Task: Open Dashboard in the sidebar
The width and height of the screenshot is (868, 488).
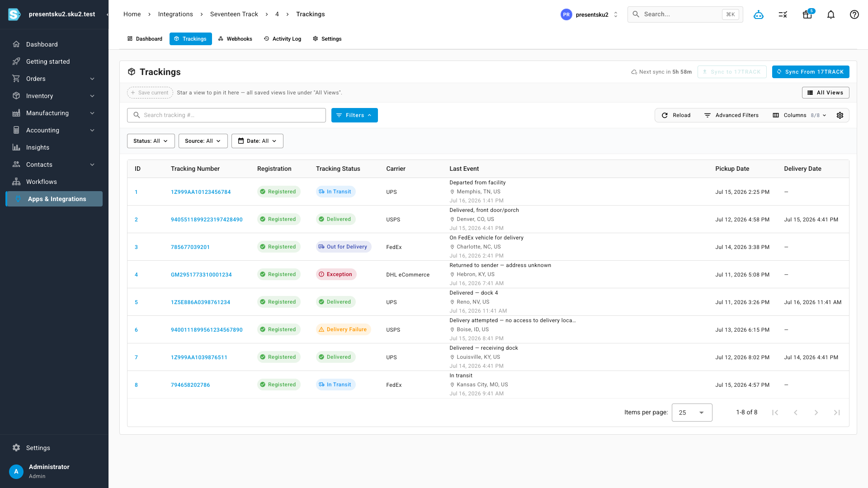Action: pos(54,44)
